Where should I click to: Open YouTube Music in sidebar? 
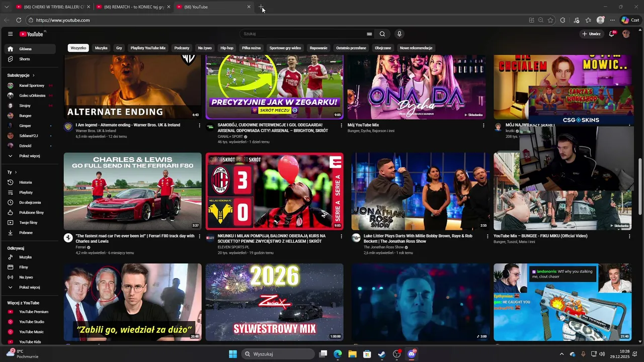[31, 332]
